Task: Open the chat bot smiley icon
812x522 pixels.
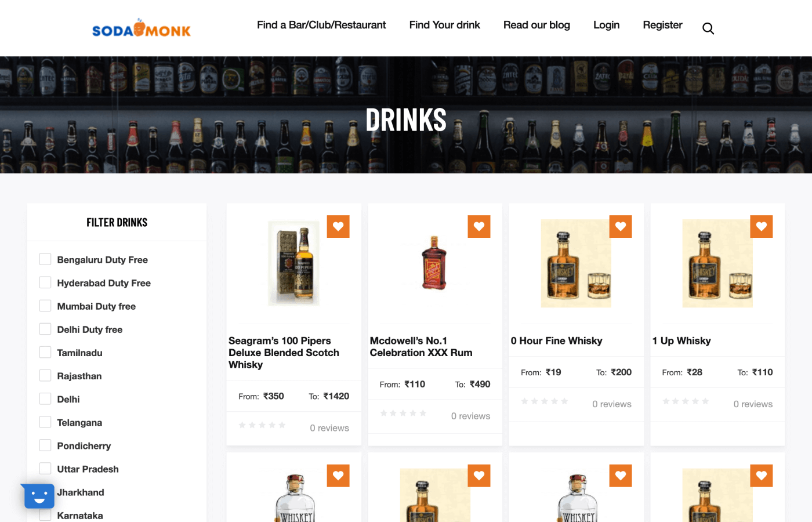Action: (39, 496)
